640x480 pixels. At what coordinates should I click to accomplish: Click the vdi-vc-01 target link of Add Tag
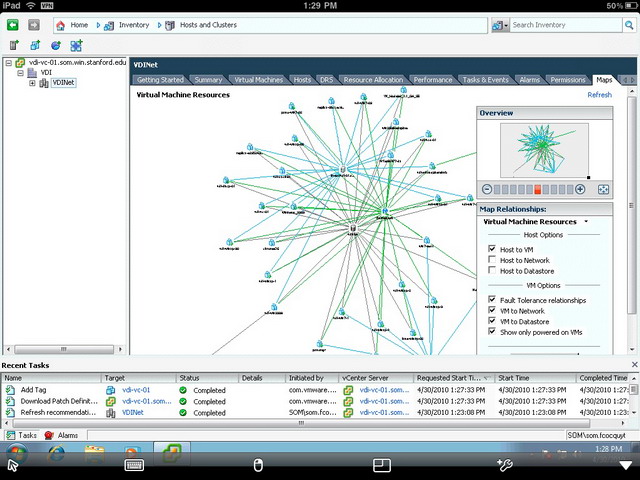click(136, 390)
